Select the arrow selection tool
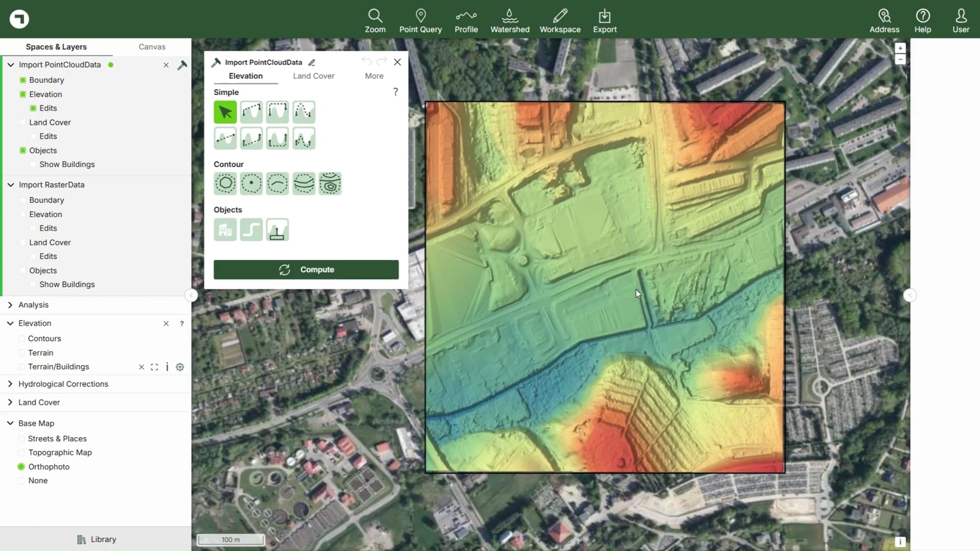This screenshot has height=551, width=980. (x=225, y=112)
